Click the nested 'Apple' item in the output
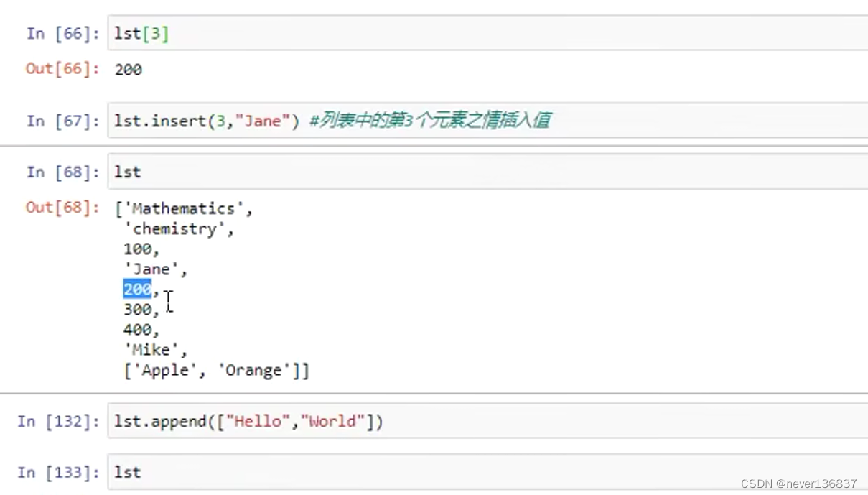The width and height of the screenshot is (868, 495). [164, 371]
